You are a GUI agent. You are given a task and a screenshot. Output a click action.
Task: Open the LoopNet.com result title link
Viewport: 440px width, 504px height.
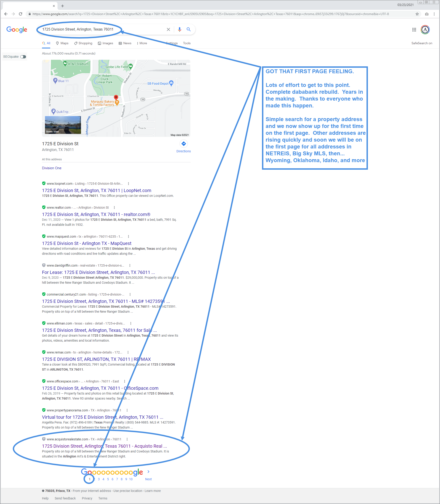(x=97, y=190)
